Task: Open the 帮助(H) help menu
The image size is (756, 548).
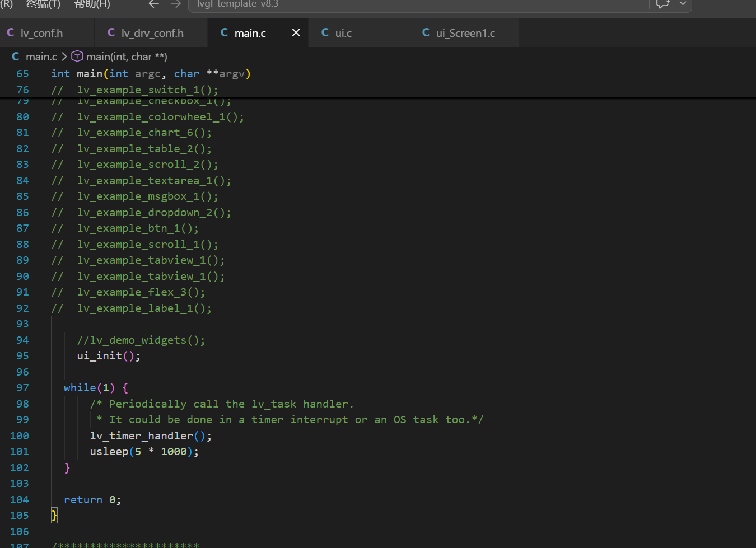Action: pos(92,4)
